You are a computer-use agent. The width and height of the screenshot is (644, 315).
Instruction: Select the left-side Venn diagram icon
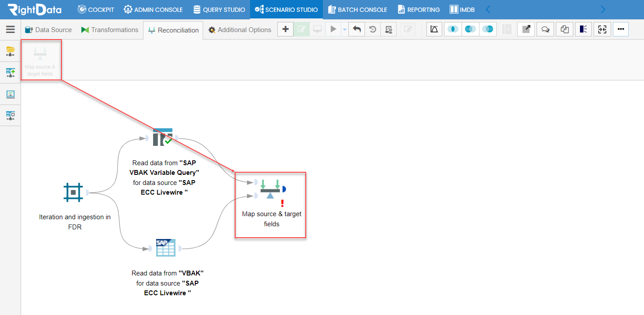point(470,29)
